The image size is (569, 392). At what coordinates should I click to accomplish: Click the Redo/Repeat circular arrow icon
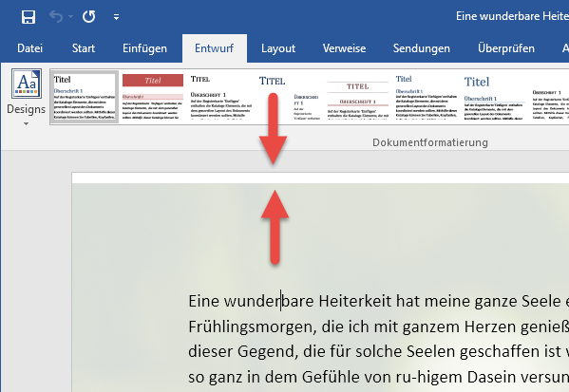coord(89,17)
